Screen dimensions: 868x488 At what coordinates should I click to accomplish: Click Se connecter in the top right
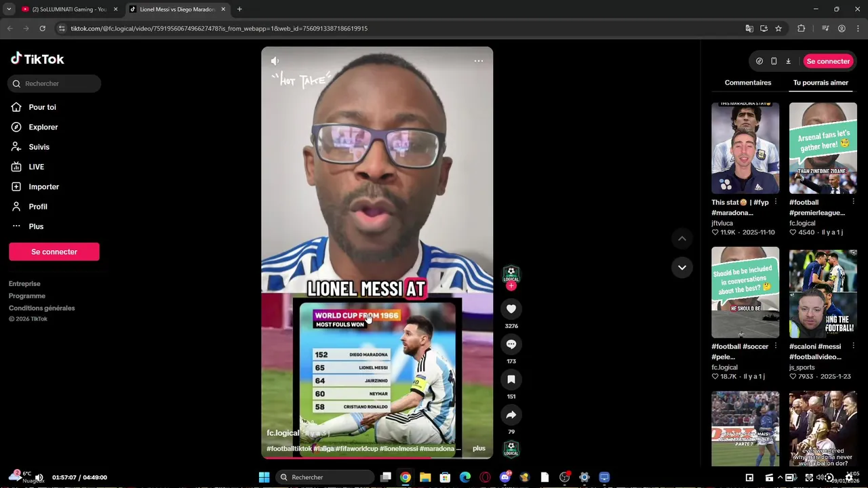pyautogui.click(x=828, y=61)
